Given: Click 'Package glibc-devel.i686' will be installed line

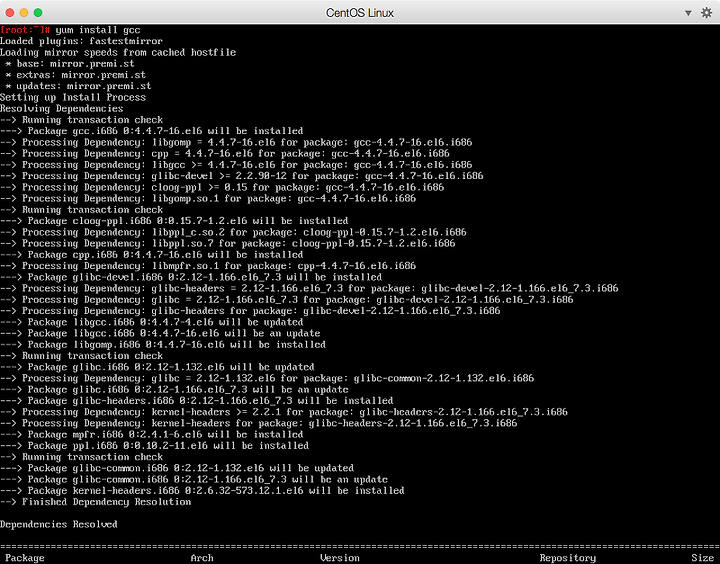Looking at the screenshot, I should pyautogui.click(x=191, y=277).
